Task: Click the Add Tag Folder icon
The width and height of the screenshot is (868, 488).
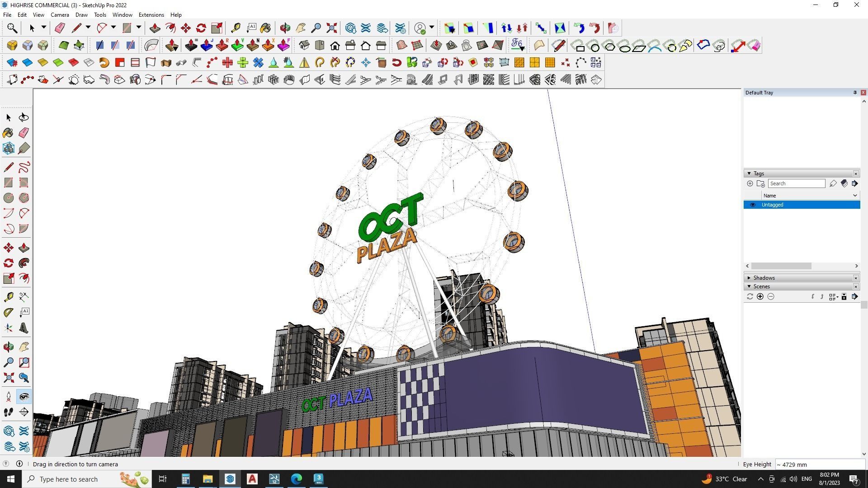Action: point(761,183)
